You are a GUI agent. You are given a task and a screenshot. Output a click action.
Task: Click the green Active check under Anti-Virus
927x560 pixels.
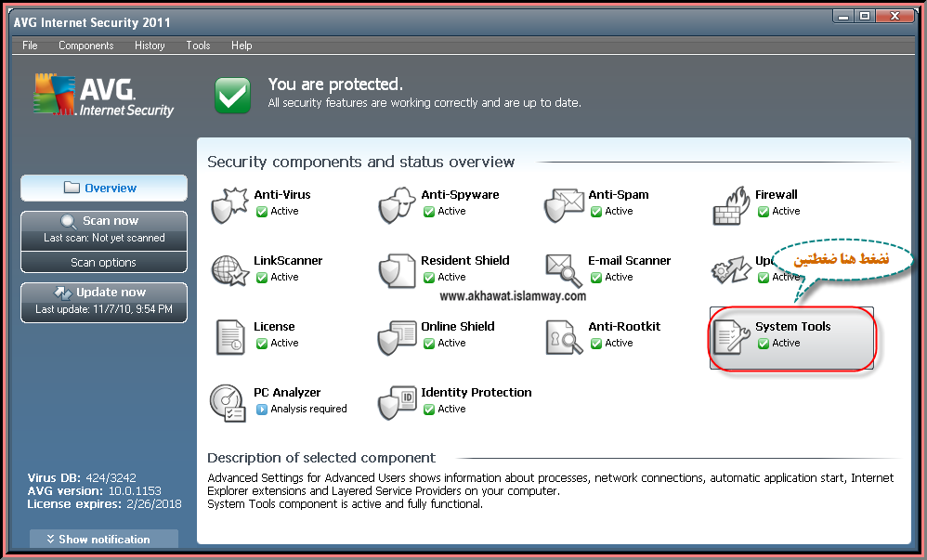[261, 212]
